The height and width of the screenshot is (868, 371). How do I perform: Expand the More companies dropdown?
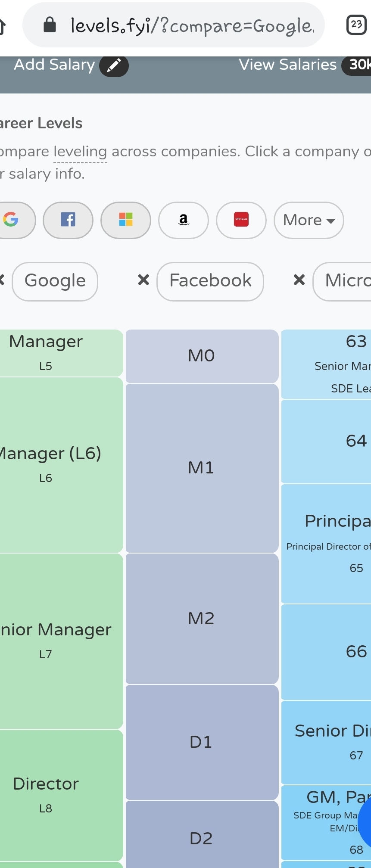(309, 220)
